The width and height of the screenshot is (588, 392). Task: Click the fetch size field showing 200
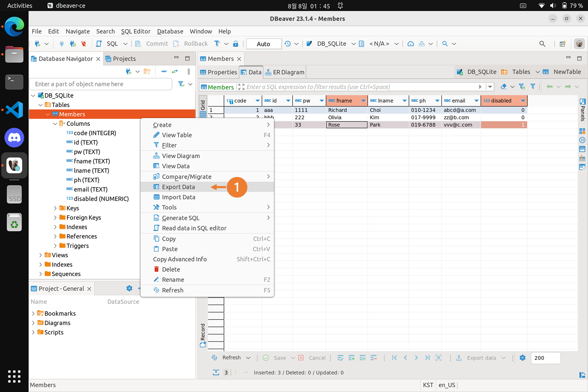546,358
